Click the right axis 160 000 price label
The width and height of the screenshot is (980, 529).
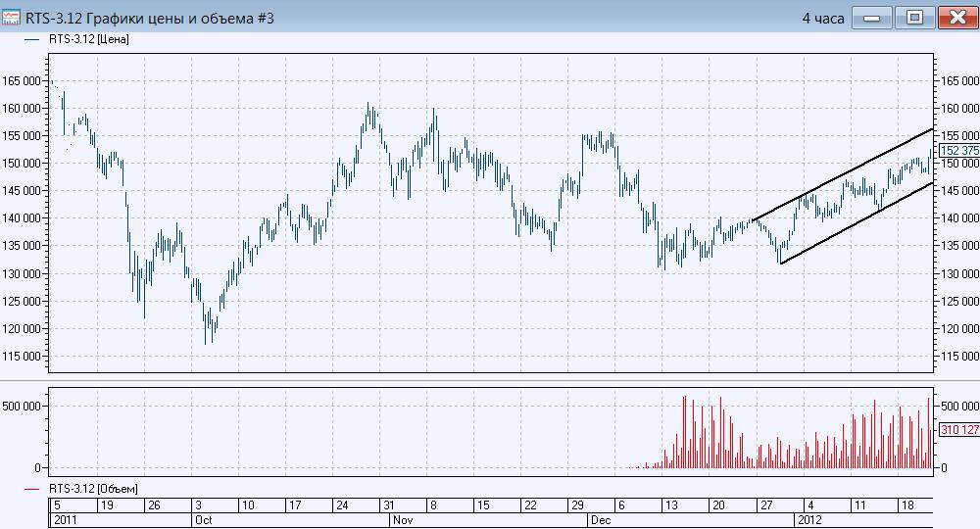[960, 108]
